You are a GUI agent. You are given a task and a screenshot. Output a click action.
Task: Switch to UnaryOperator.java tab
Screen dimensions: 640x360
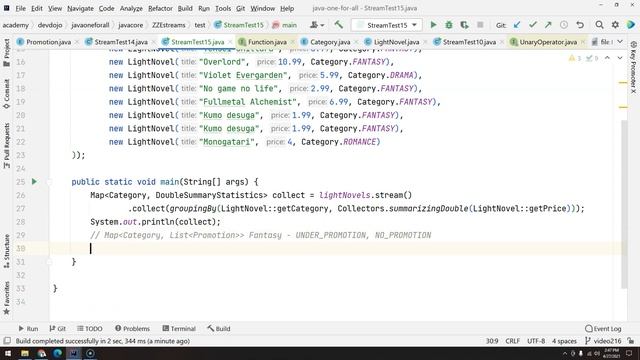[548, 42]
